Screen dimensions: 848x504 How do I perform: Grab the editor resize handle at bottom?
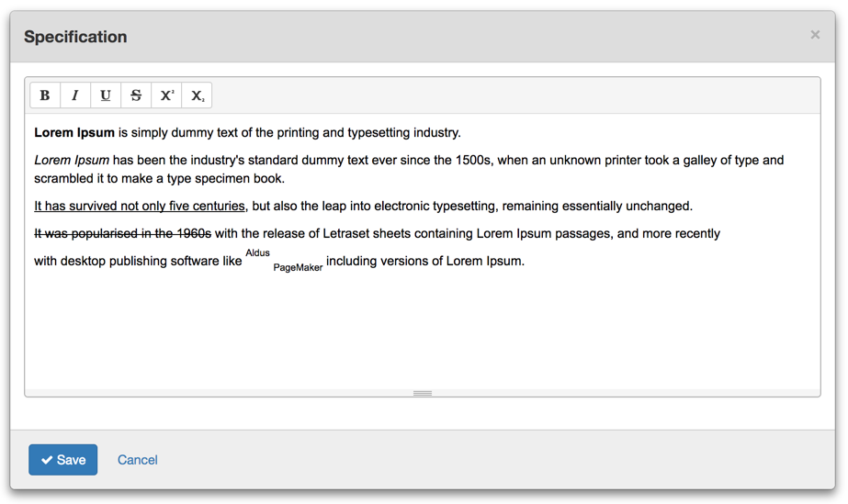[423, 393]
